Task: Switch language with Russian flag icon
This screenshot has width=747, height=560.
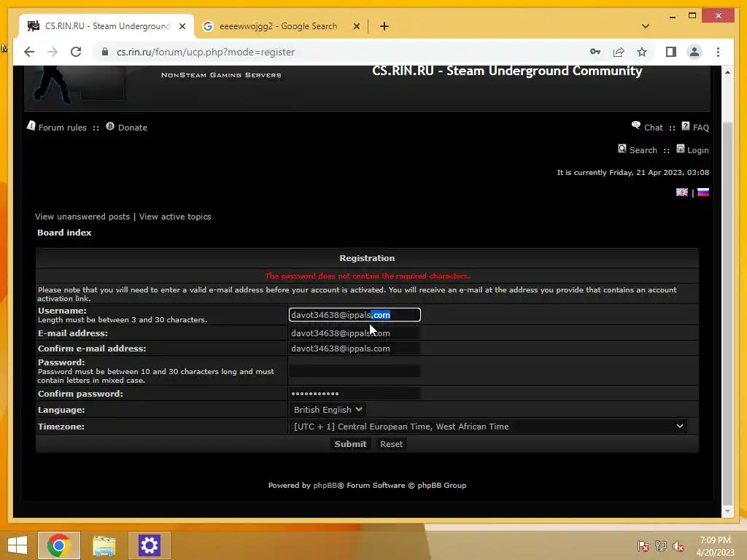Action: click(x=703, y=192)
